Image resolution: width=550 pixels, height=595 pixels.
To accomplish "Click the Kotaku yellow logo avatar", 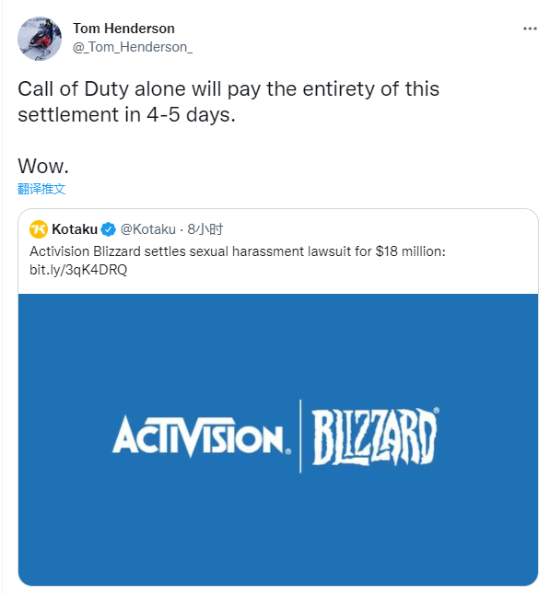I will point(39,229).
